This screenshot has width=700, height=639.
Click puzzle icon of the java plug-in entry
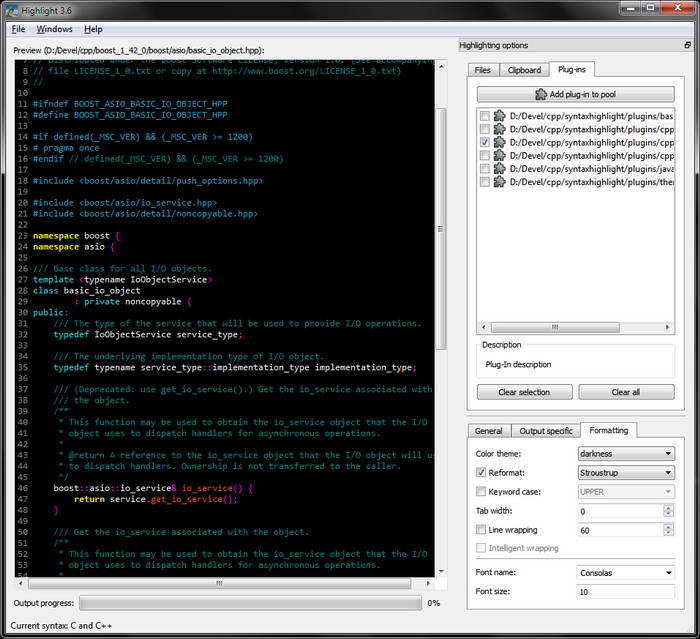pyautogui.click(x=500, y=169)
